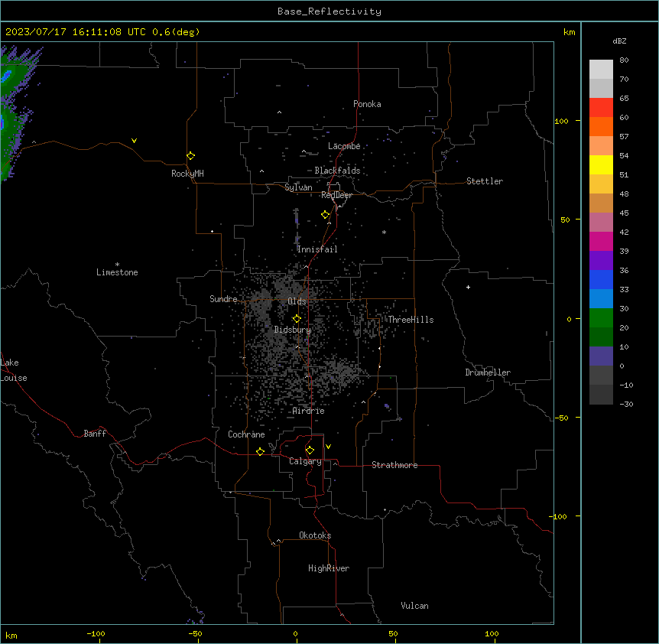Click the Lacombe label
The height and width of the screenshot is (644, 659).
point(344,146)
